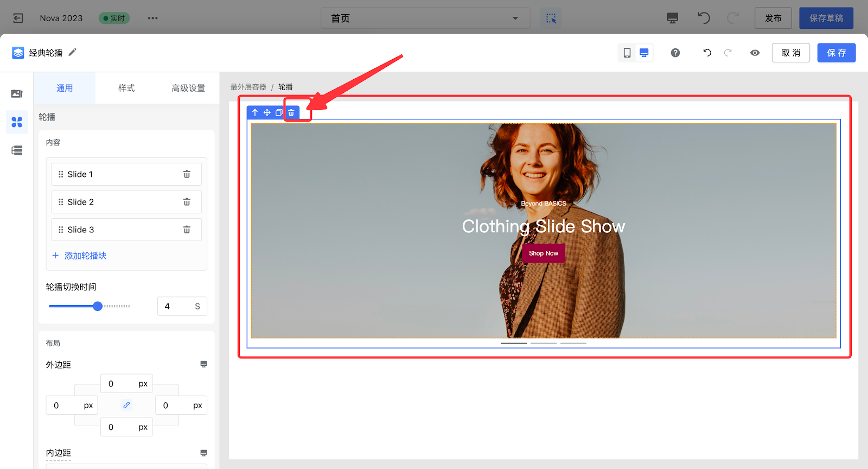Toggle linked margin values icon
Screen dimensions: 868x469
126,405
